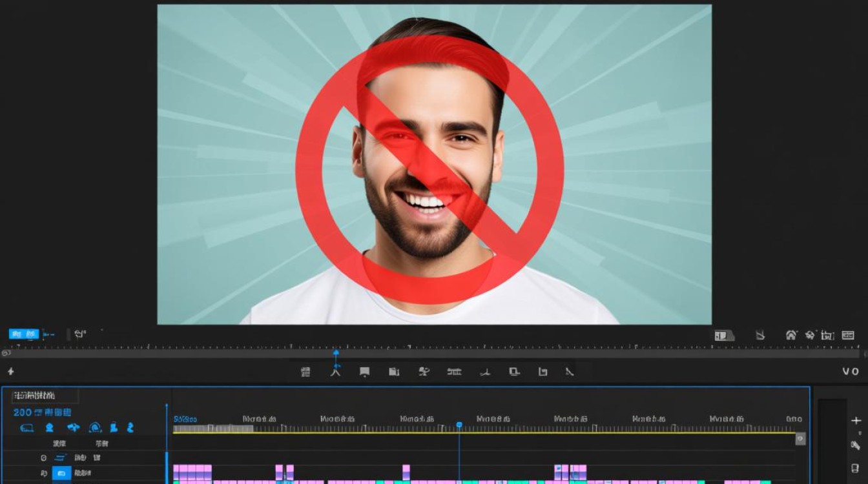Click the diagonal slash icon ending the transport row
This screenshot has width=868, height=484.
569,372
